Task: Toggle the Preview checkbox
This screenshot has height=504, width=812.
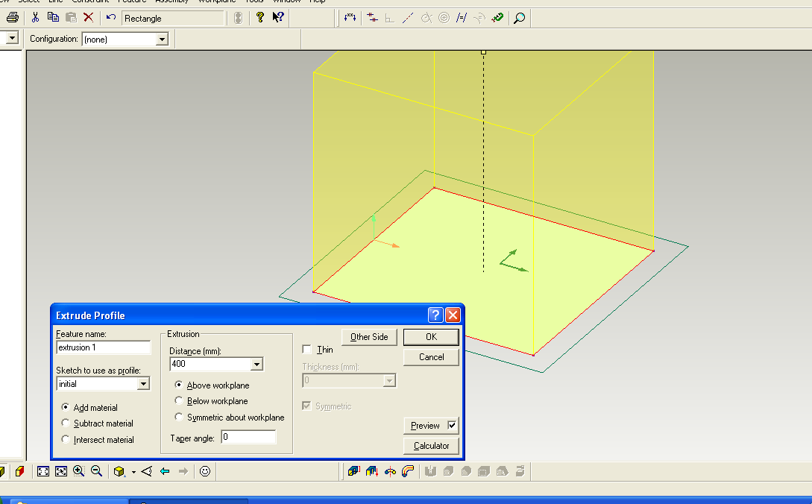Action: pos(452,425)
